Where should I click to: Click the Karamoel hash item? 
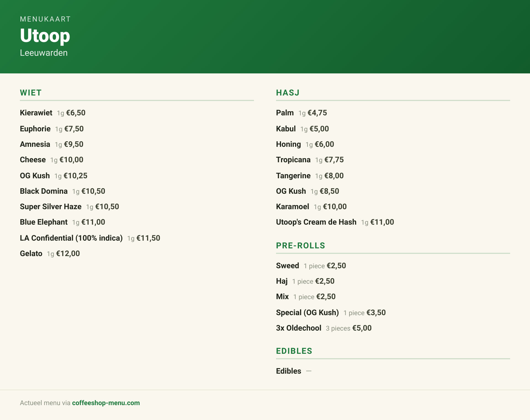(x=292, y=207)
